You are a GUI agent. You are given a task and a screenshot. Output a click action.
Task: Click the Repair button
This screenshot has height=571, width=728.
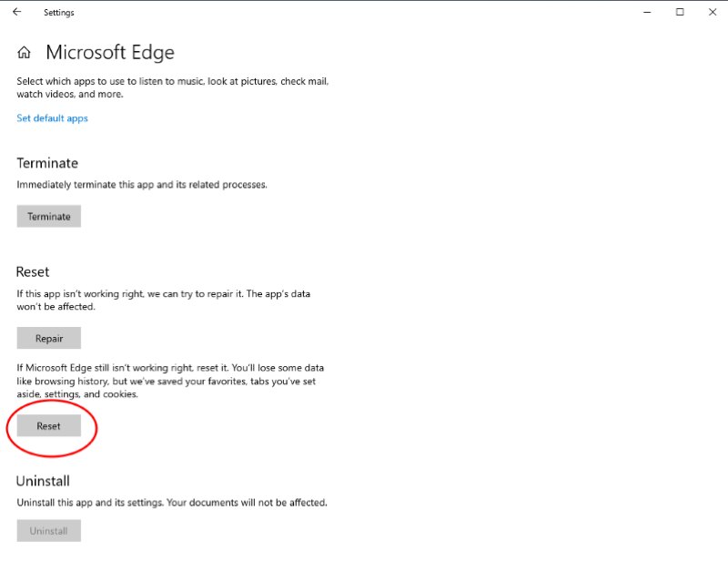(49, 338)
